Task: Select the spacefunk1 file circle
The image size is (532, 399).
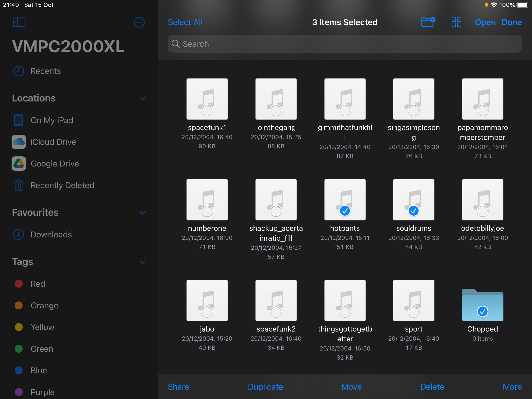Action: pos(207,110)
